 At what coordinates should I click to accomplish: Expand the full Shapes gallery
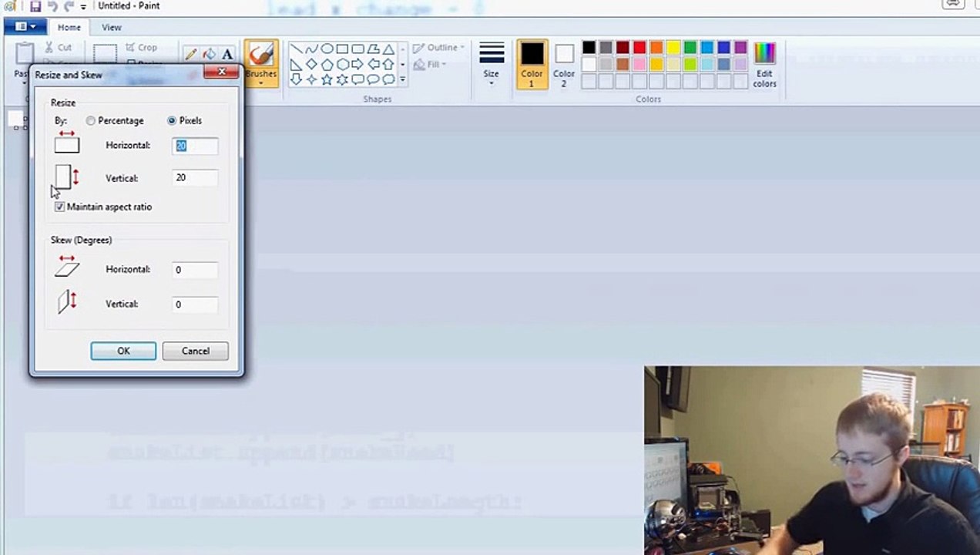(402, 79)
